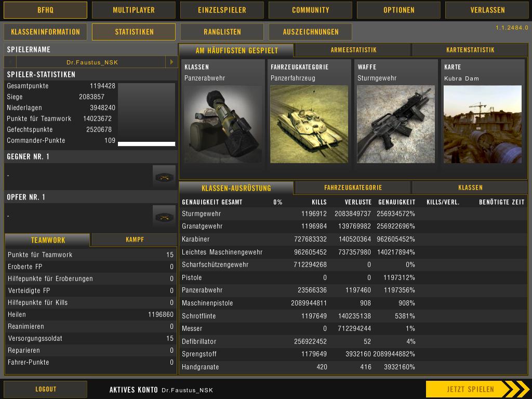Click the chevron arrows beside Jetzt Spielen
Image resolution: width=532 pixels, height=399 pixels.
point(516,389)
